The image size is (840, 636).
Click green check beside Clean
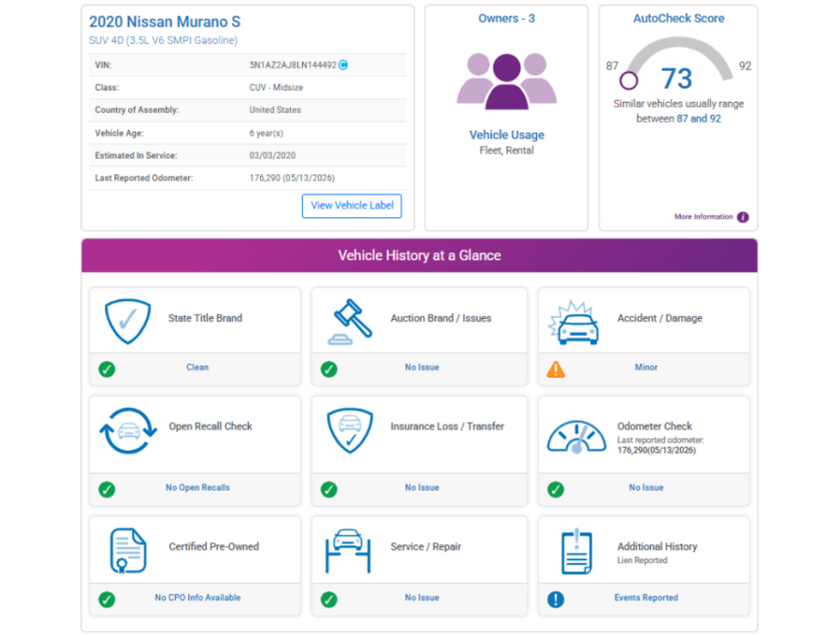point(107,369)
